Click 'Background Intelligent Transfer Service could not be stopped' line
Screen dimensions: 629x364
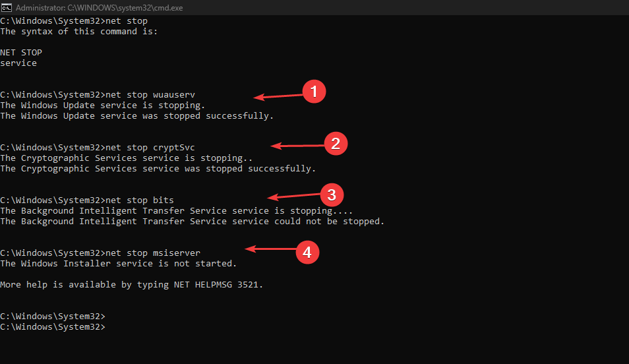[x=192, y=222]
